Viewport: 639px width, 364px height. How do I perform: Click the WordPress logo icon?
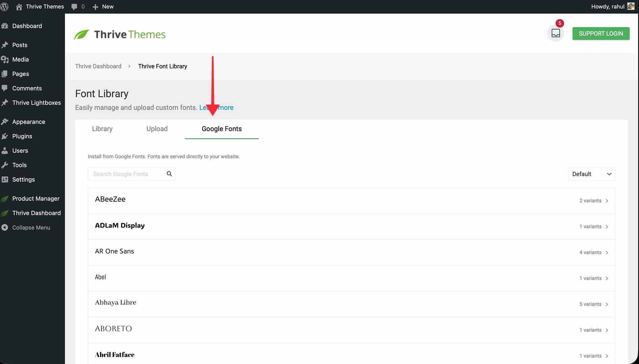4,7
